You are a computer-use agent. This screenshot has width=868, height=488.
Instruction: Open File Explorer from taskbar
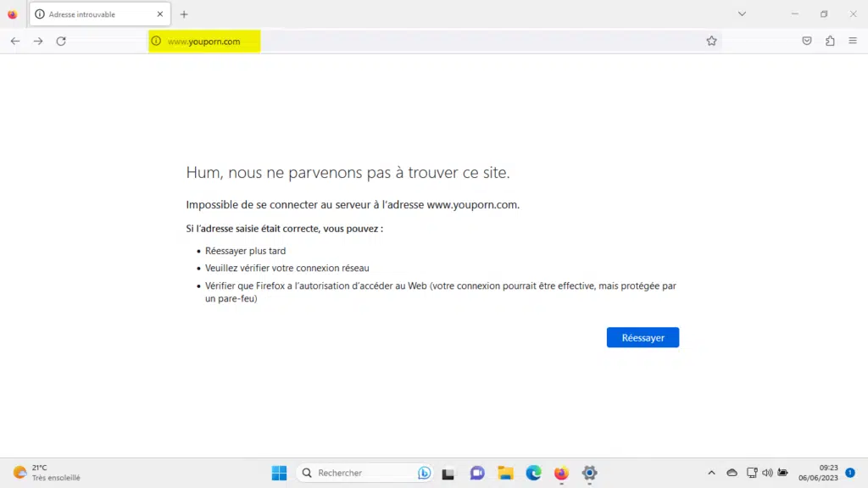(505, 473)
